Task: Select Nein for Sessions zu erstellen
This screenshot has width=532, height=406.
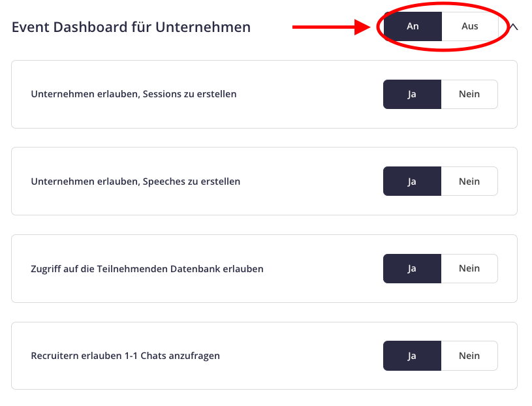Action: coord(469,94)
